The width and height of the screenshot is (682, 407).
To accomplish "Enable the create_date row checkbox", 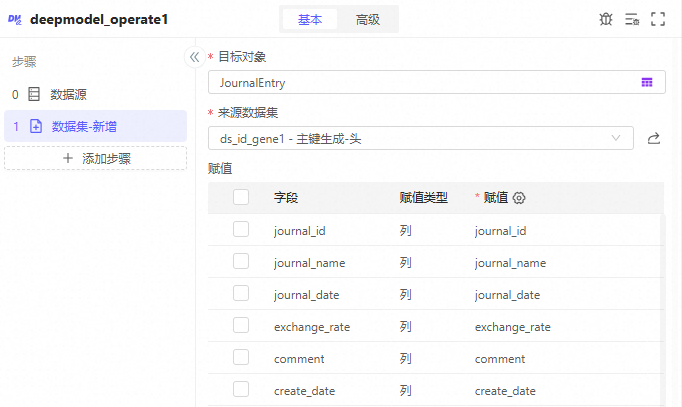I will pos(241,390).
